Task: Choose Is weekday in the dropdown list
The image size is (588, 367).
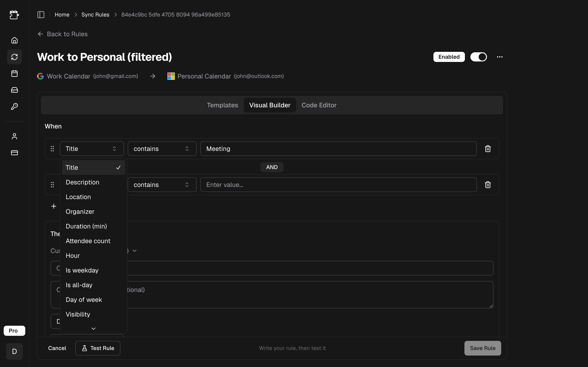Action: 82,270
